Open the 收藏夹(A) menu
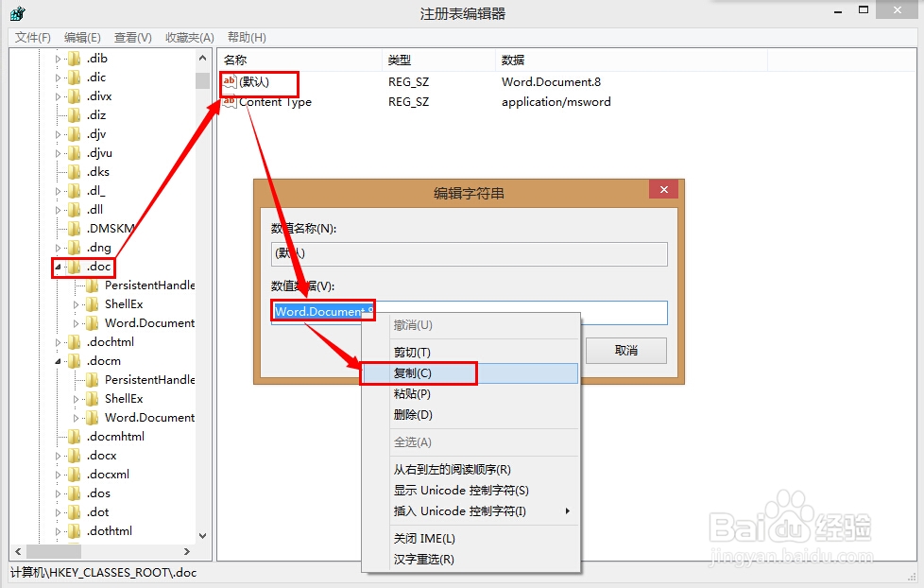Image resolution: width=924 pixels, height=588 pixels. 190,37
